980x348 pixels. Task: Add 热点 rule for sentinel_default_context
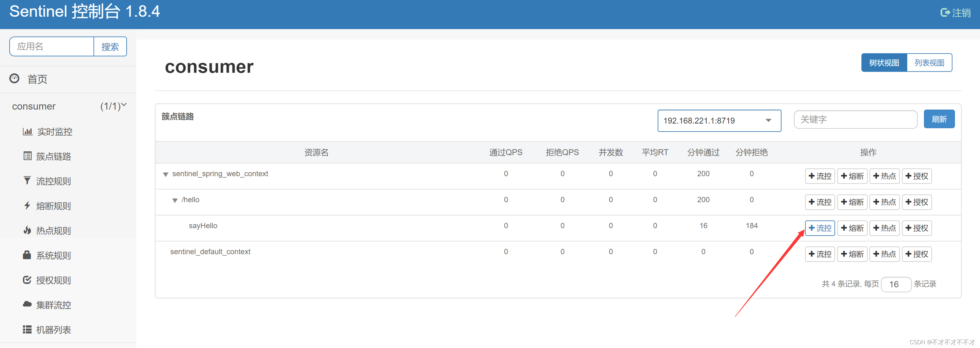pyautogui.click(x=884, y=254)
